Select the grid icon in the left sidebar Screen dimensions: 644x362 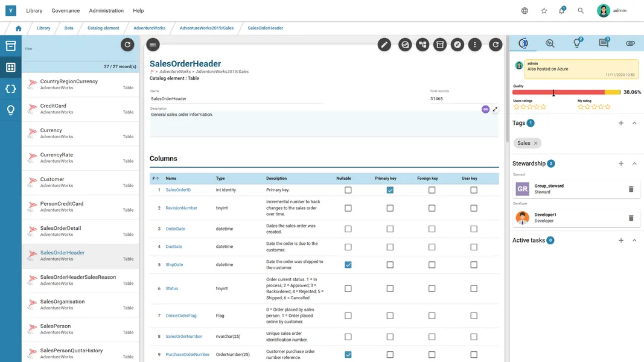click(x=11, y=68)
